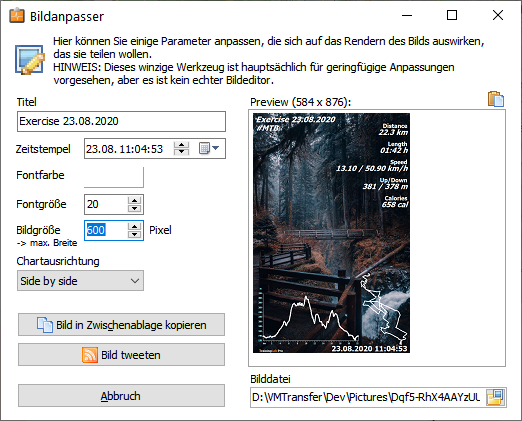Decrease the Zeitstempel value with the down arrow
522x421 pixels.
[181, 152]
